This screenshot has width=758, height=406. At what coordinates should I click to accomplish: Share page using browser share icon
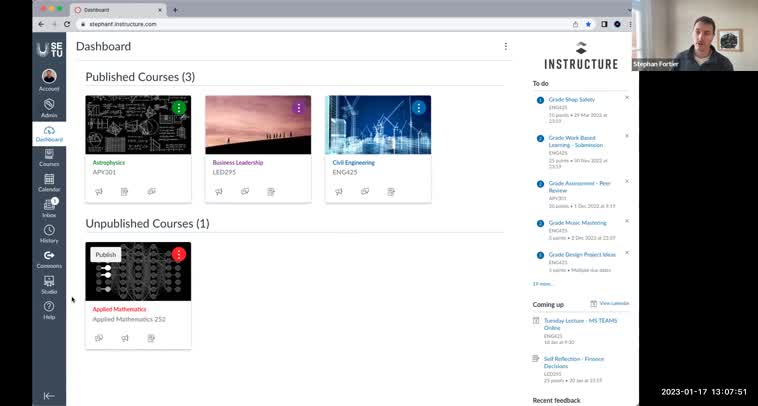(x=575, y=24)
